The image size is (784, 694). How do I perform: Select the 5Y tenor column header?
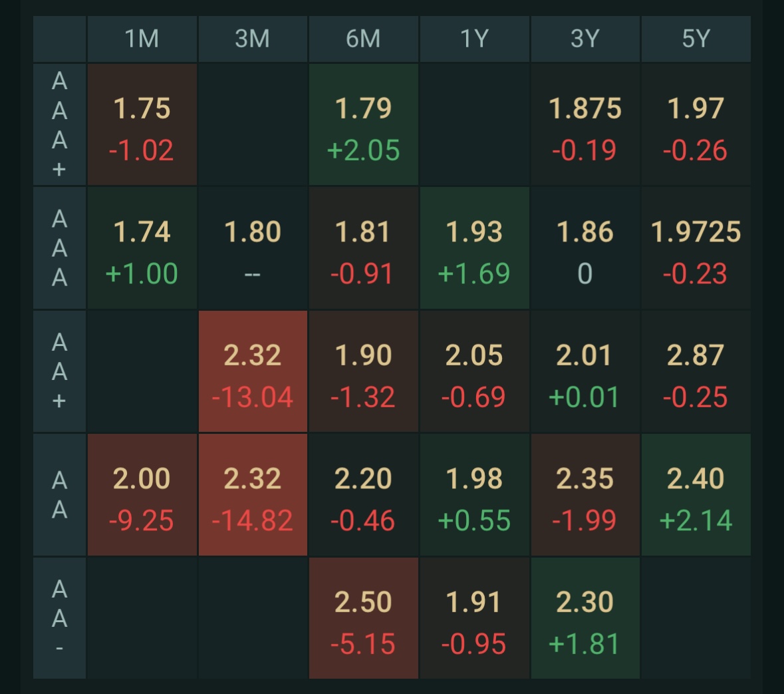point(696,39)
